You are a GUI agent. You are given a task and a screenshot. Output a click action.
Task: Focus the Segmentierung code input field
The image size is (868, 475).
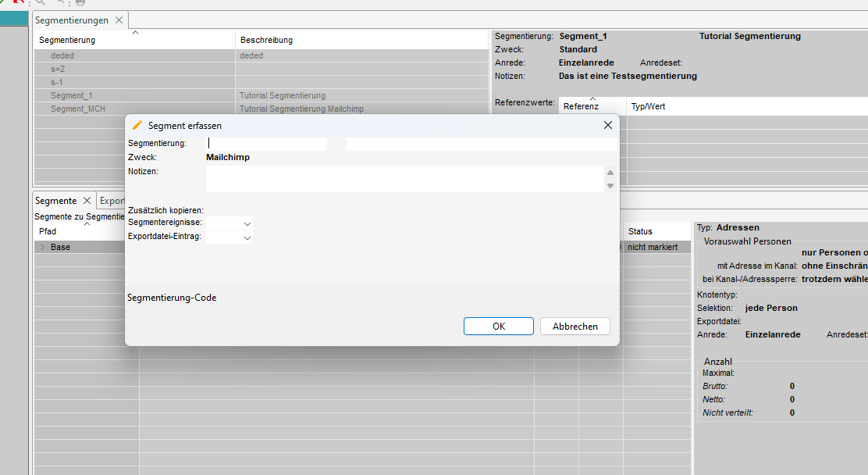(266, 144)
